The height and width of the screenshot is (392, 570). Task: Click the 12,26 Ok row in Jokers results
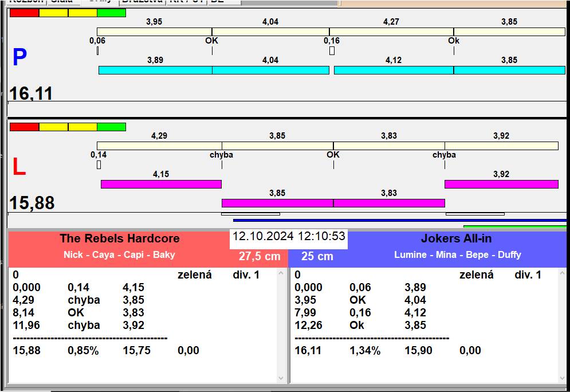pos(360,325)
